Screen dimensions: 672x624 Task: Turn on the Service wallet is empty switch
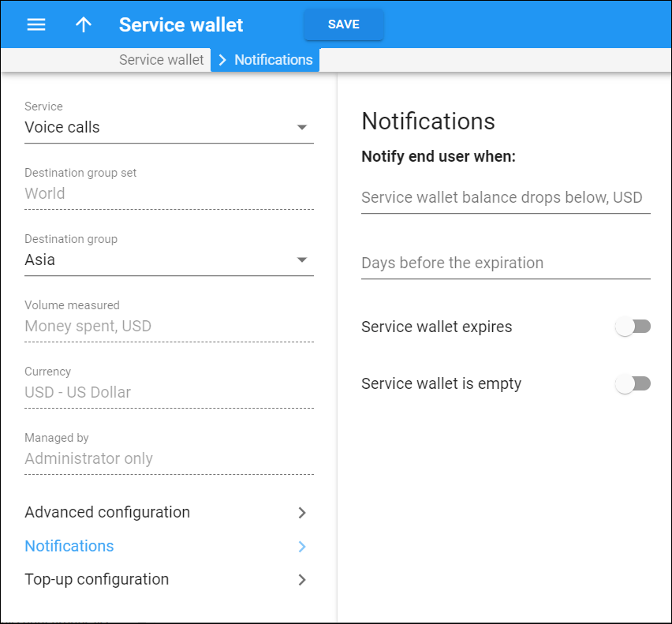click(x=633, y=383)
